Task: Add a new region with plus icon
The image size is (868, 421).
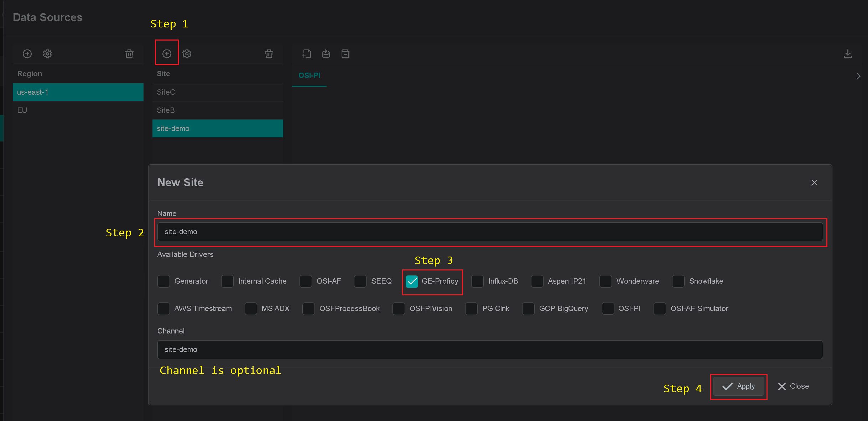Action: pos(27,54)
